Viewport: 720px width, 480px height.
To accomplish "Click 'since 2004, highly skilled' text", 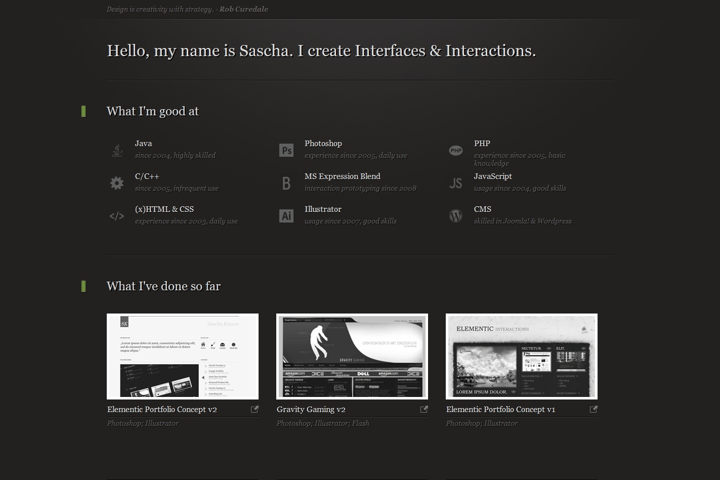I will tap(175, 155).
